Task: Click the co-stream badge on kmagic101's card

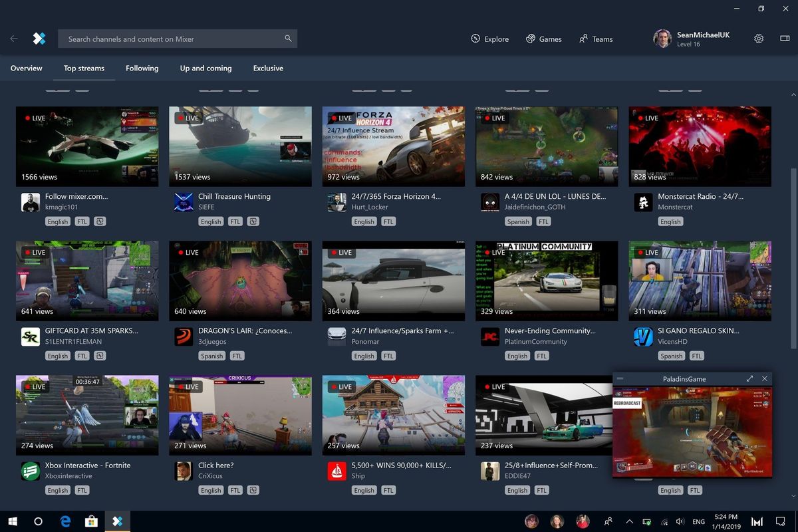Action: (100, 221)
